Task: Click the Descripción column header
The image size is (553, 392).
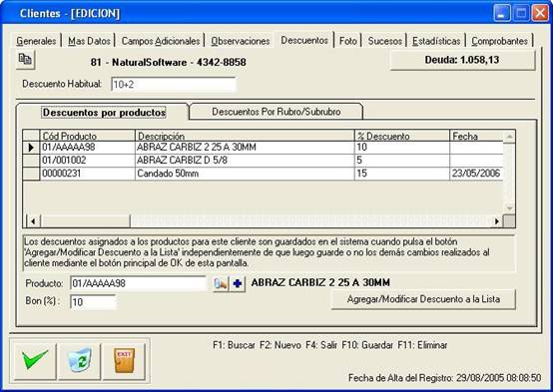Action: click(245, 136)
